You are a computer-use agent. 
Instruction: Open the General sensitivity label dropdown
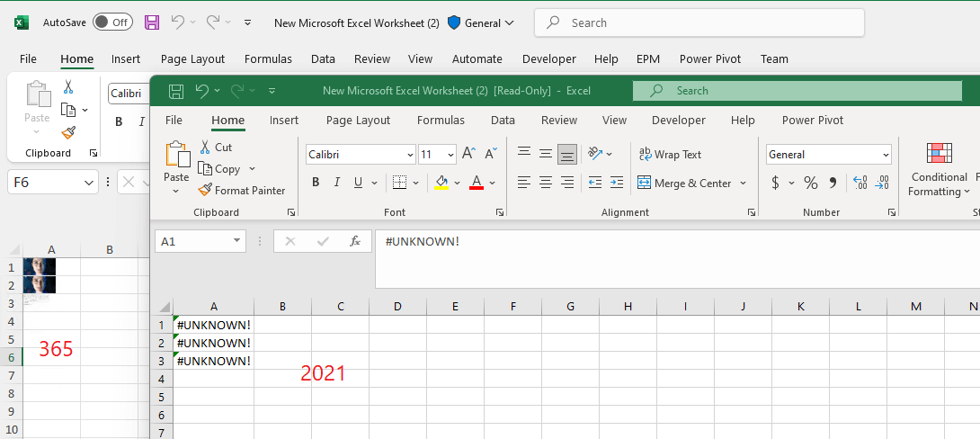point(481,23)
